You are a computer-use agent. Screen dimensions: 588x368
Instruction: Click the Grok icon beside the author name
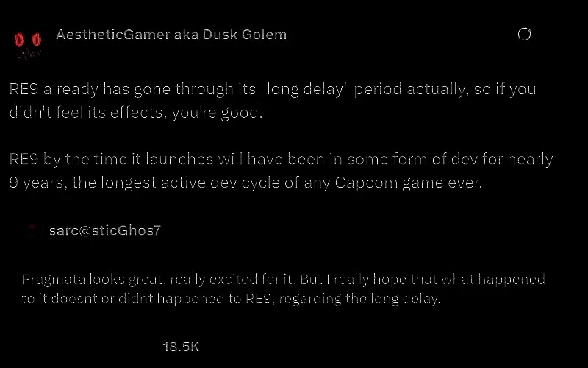(x=524, y=35)
